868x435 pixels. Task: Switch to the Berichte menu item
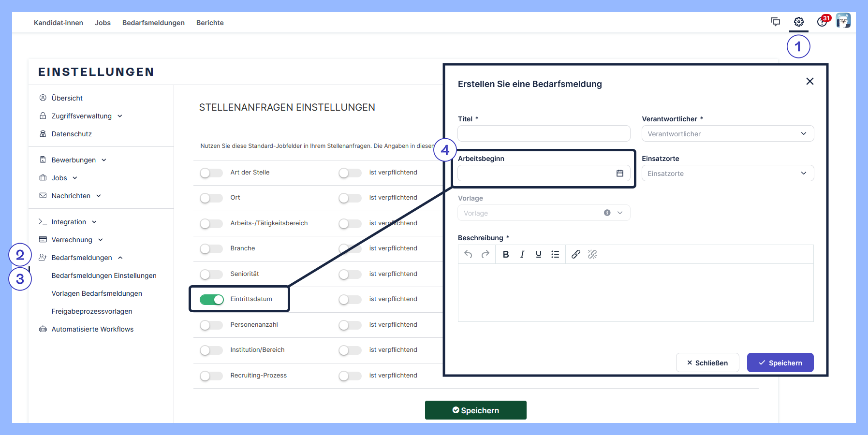pos(210,23)
